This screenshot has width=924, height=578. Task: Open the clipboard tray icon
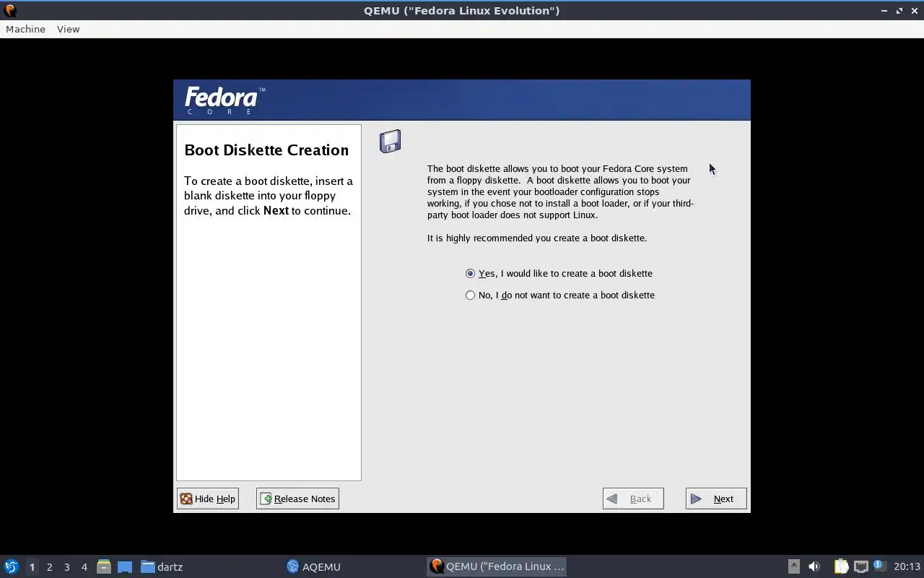click(x=841, y=566)
